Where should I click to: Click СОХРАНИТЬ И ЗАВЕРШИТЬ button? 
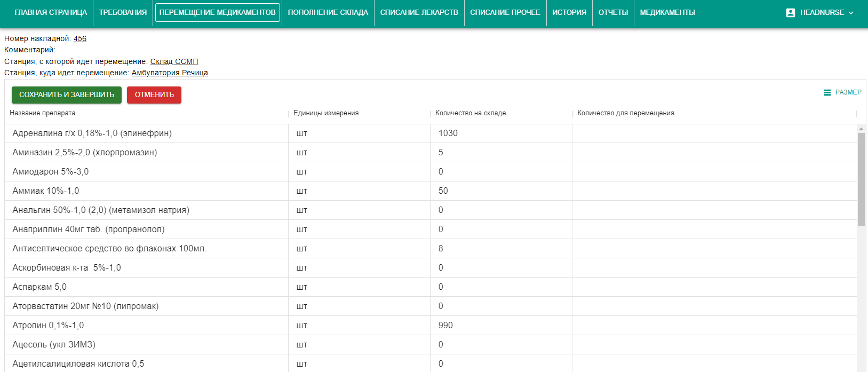coord(67,94)
